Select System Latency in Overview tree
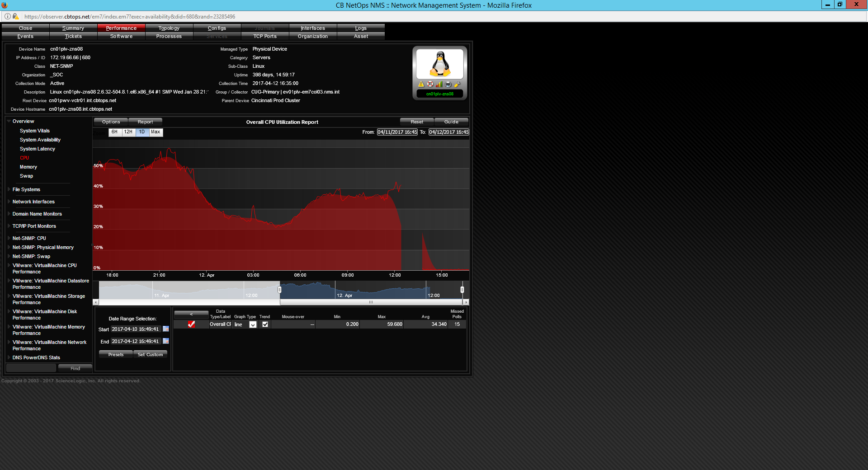The width and height of the screenshot is (868, 470). (38, 149)
